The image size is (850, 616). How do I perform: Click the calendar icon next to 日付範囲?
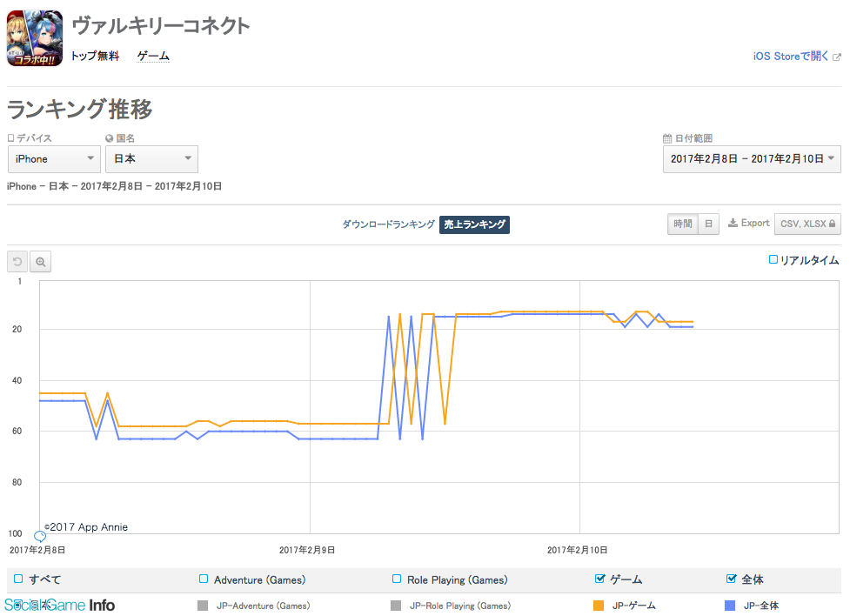pos(667,138)
